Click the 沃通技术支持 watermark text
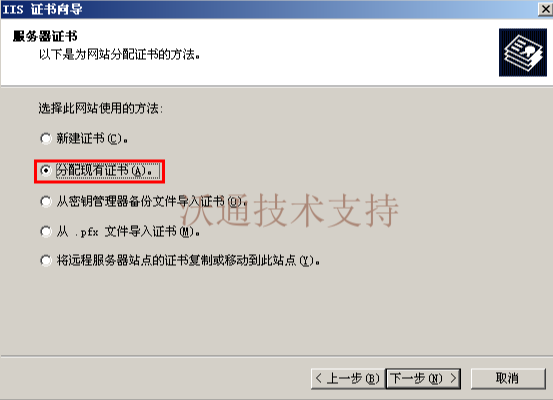The width and height of the screenshot is (553, 400). [x=290, y=210]
